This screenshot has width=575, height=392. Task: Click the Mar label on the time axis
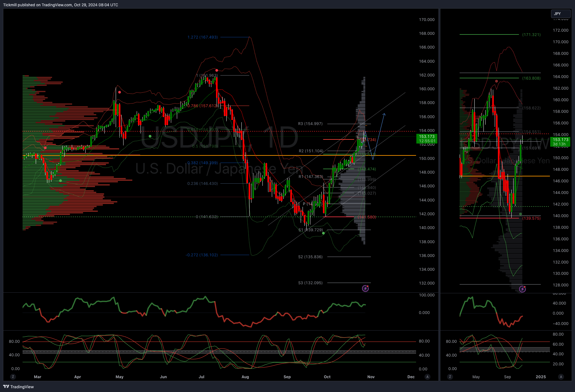pos(38,377)
